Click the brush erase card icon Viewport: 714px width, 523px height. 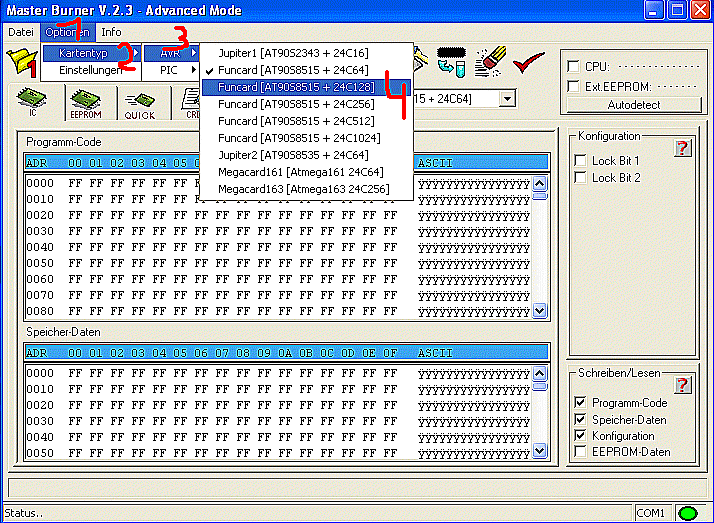click(x=490, y=62)
